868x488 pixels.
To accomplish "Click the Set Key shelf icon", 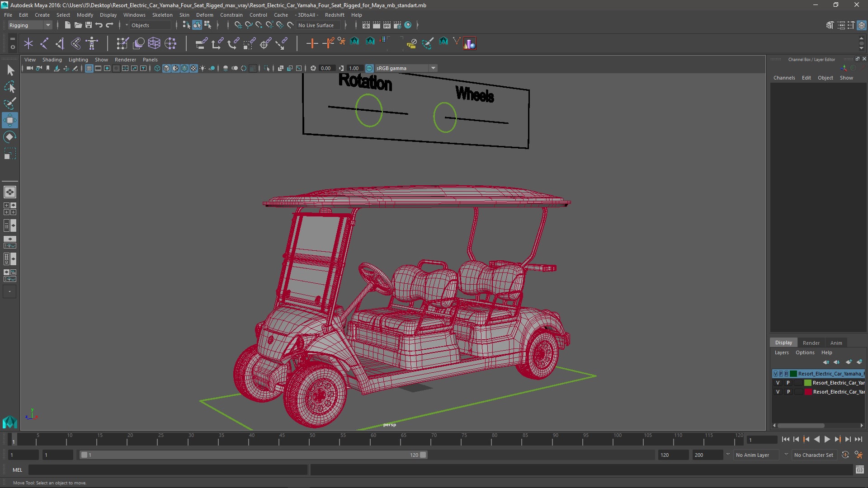I will coord(312,43).
